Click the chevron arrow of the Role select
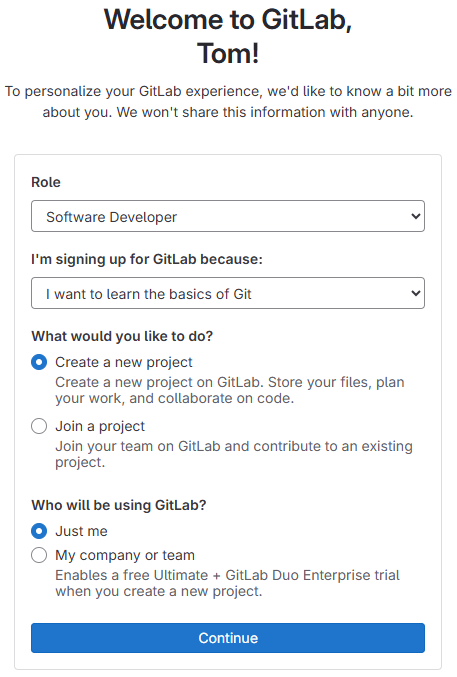The width and height of the screenshot is (457, 677). [416, 216]
